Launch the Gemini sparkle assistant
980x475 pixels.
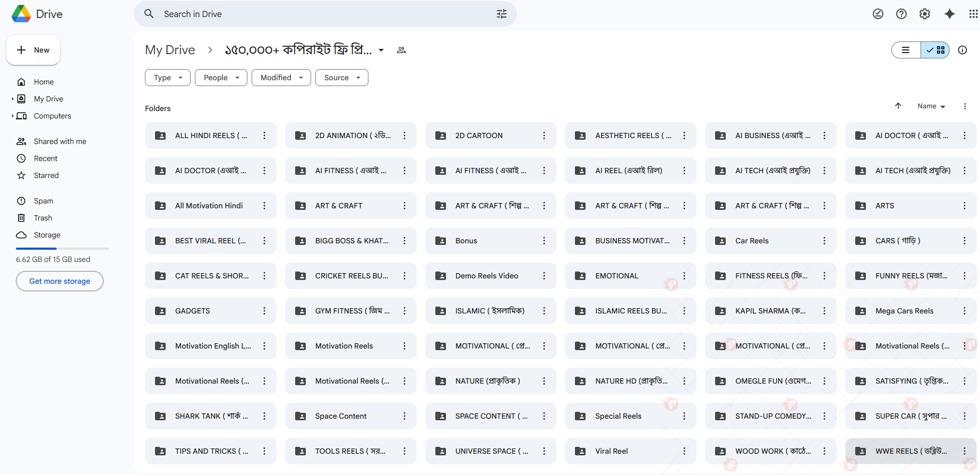click(x=950, y=14)
